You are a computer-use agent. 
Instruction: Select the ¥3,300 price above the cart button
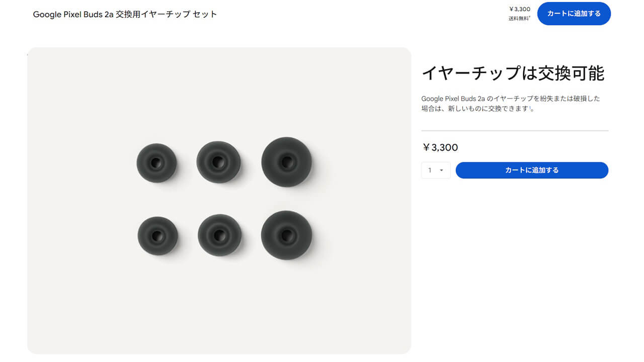point(440,147)
